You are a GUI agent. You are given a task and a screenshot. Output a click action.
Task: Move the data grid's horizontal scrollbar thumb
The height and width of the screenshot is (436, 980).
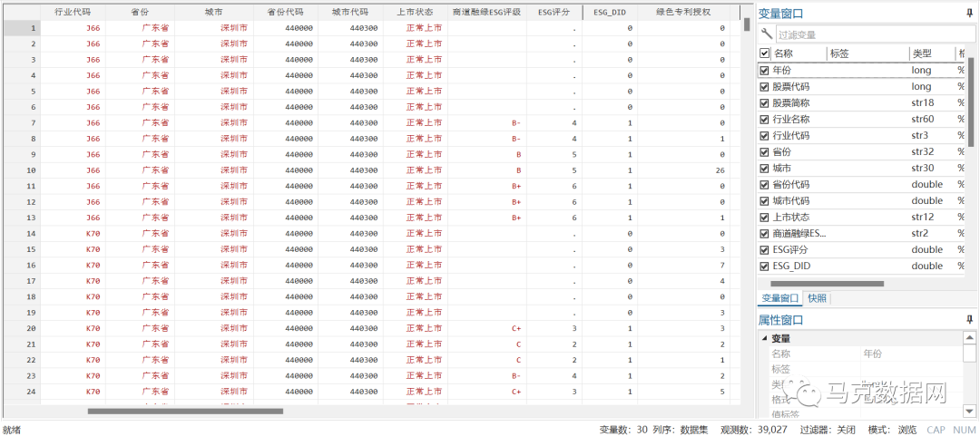tap(185, 411)
